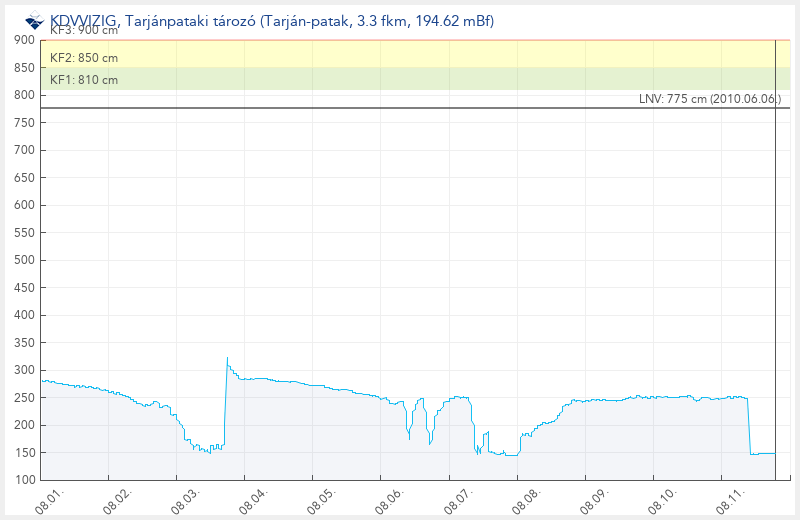The width and height of the screenshot is (800, 520).
Task: Click the 700 y-axis value
Action: tap(24, 150)
